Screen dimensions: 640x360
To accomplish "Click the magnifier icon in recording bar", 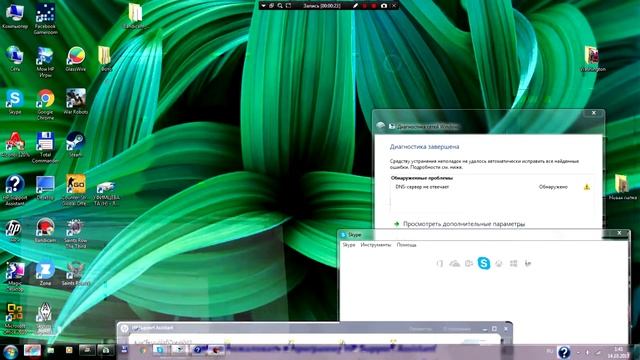I will 280,6.
